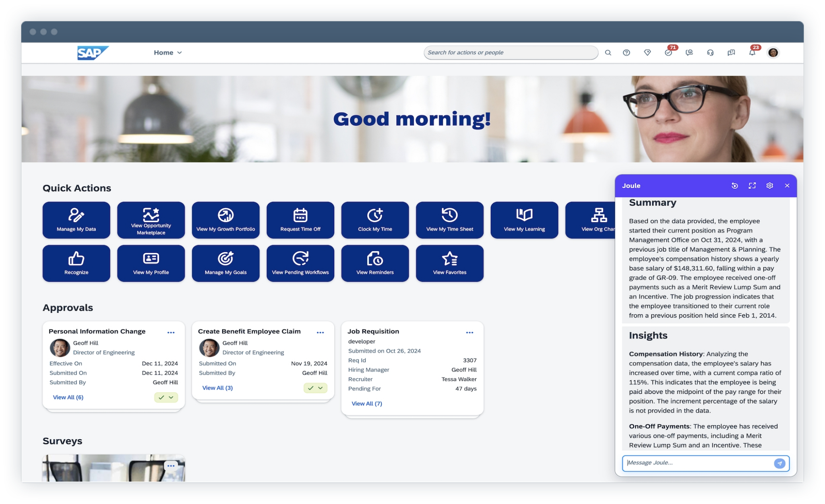Open Joule settings gear
The width and height of the screenshot is (825, 504).
point(769,186)
